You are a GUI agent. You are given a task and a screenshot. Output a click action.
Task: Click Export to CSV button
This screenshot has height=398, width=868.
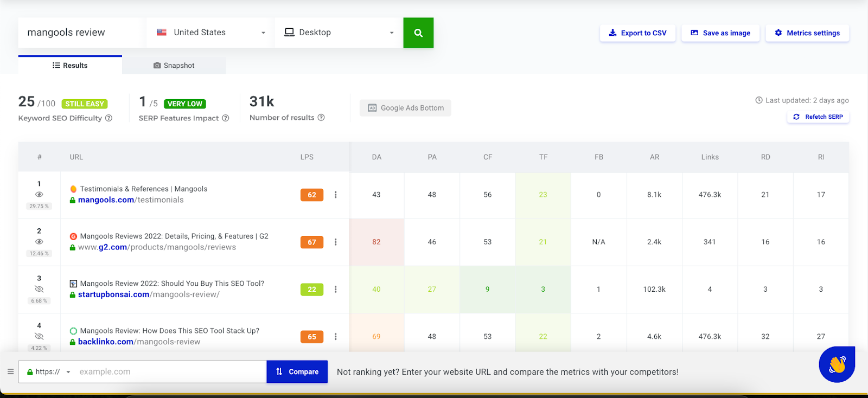coord(637,33)
